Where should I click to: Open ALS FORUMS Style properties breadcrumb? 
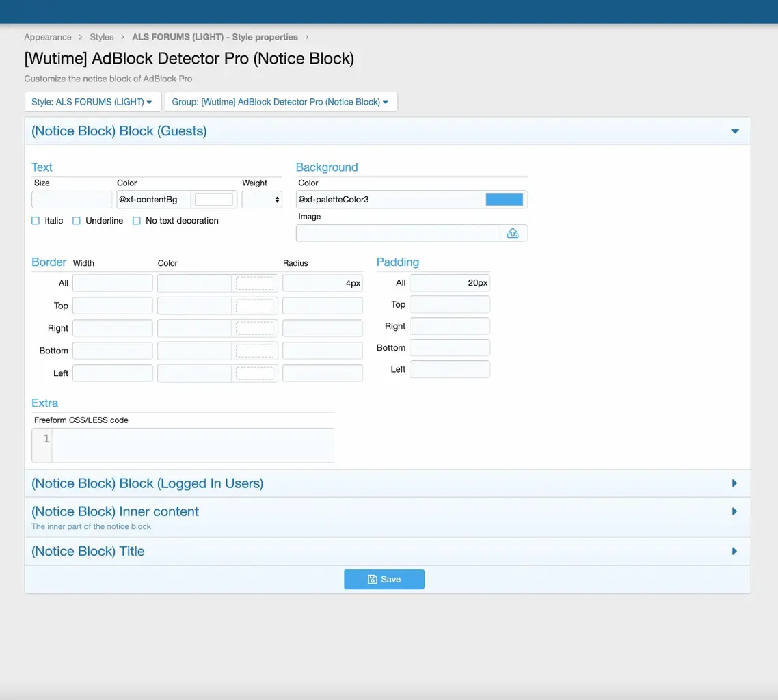pyautogui.click(x=215, y=37)
